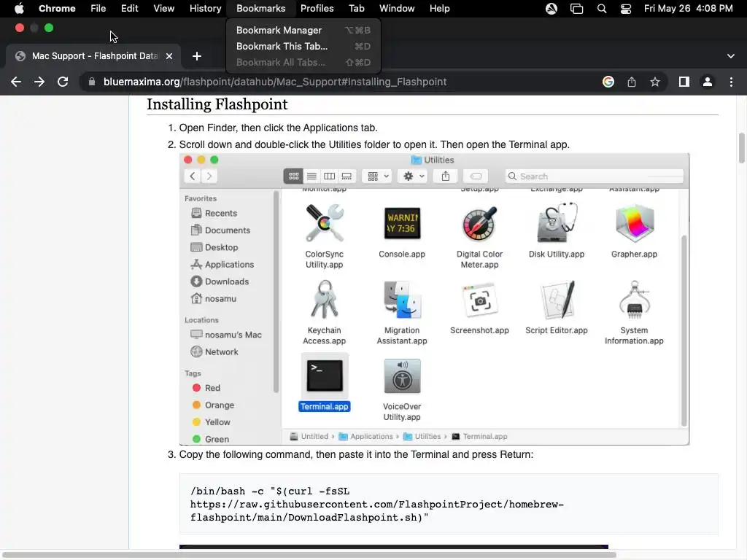The width and height of the screenshot is (747, 560).
Task: Bookmark page with the star icon
Action: tap(655, 82)
